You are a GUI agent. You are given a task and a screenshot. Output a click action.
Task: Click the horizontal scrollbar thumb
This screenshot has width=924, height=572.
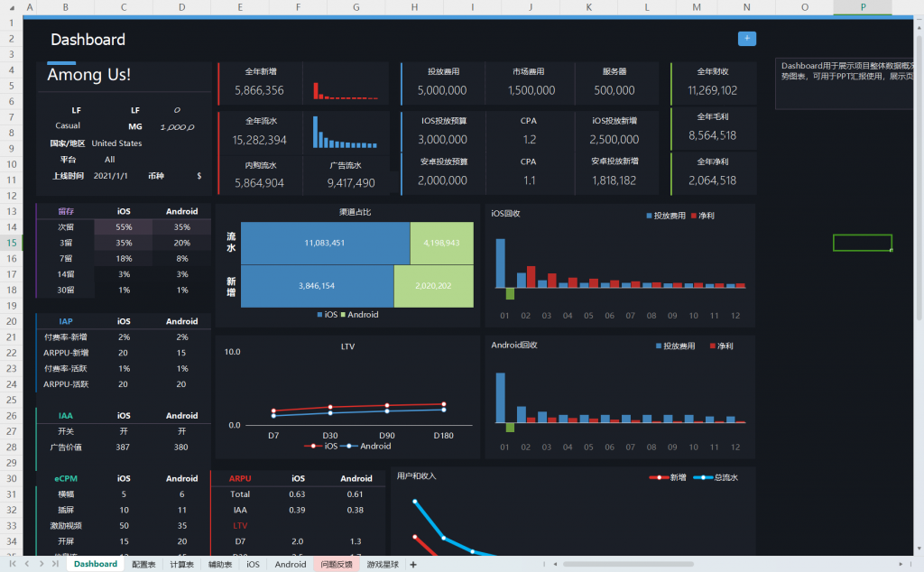[x=628, y=565]
